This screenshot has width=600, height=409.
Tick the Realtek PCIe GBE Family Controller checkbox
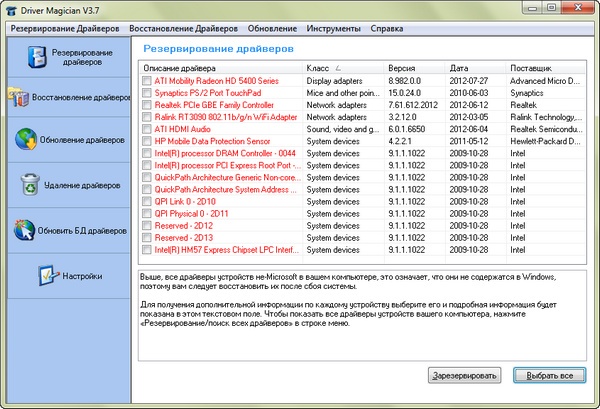pos(147,104)
